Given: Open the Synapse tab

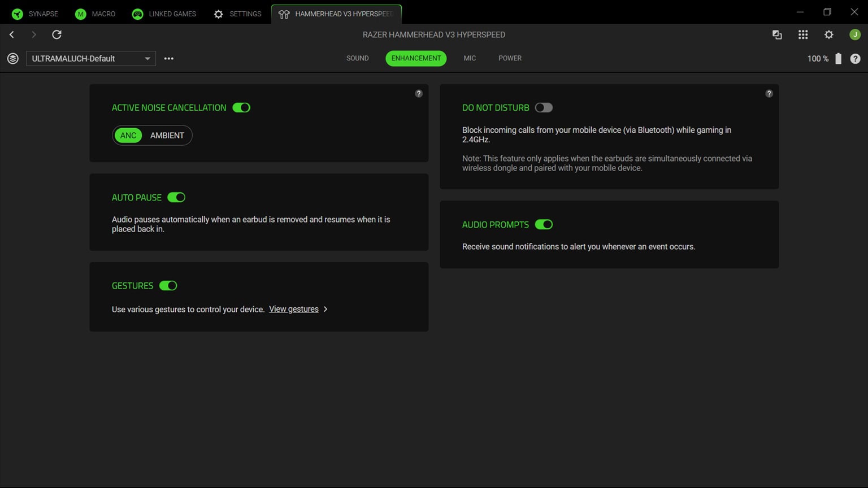Looking at the screenshot, I should pyautogui.click(x=35, y=14).
